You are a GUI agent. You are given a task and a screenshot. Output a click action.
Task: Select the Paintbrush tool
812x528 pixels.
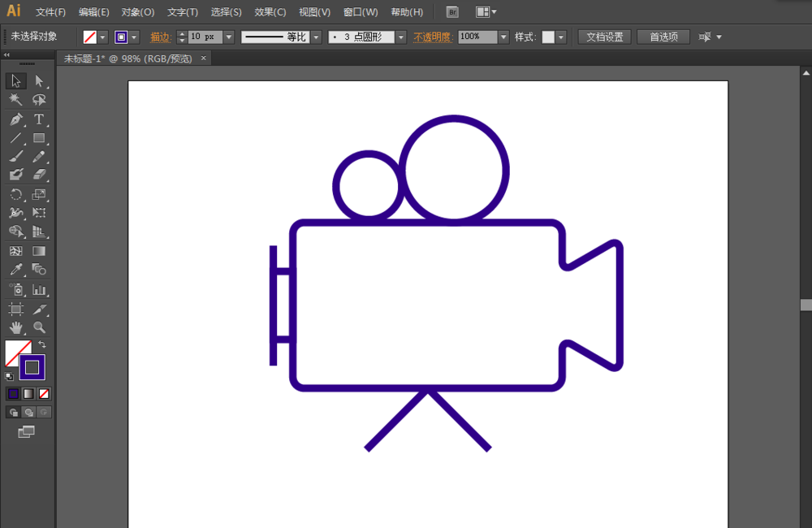(15, 156)
